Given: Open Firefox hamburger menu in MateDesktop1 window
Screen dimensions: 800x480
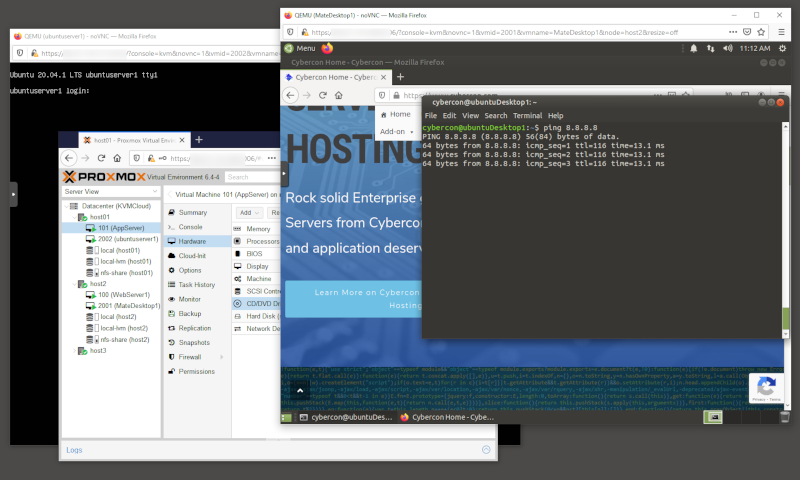Looking at the screenshot, I should point(781,32).
